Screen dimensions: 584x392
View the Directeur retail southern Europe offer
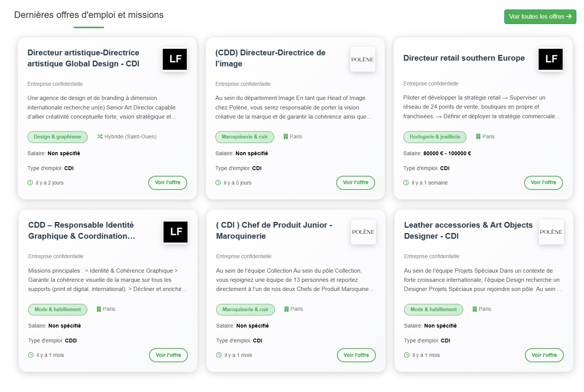click(543, 183)
